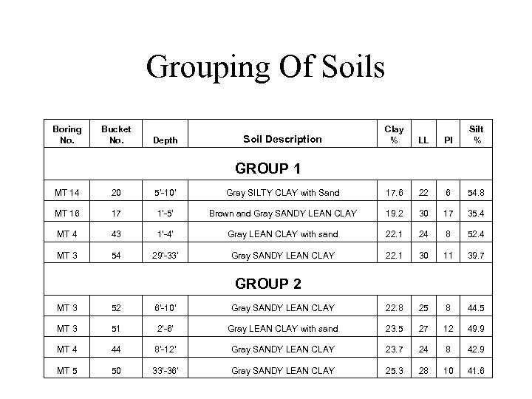Select the "MT 14" boring cell
This screenshot has height=399, width=532.
pyautogui.click(x=67, y=193)
